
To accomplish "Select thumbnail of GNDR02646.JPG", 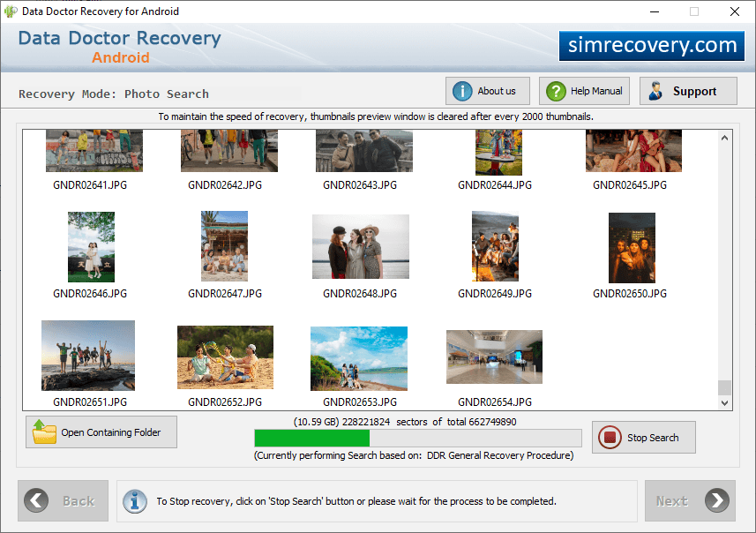I will click(91, 247).
